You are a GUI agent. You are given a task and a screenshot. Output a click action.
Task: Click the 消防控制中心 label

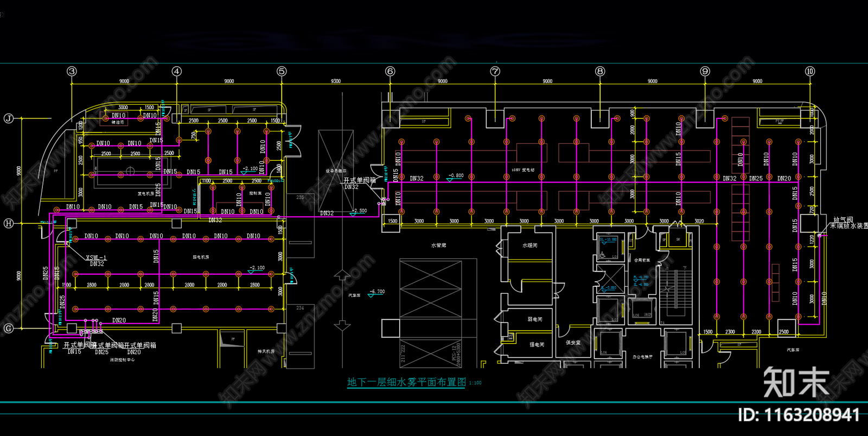[122, 359]
